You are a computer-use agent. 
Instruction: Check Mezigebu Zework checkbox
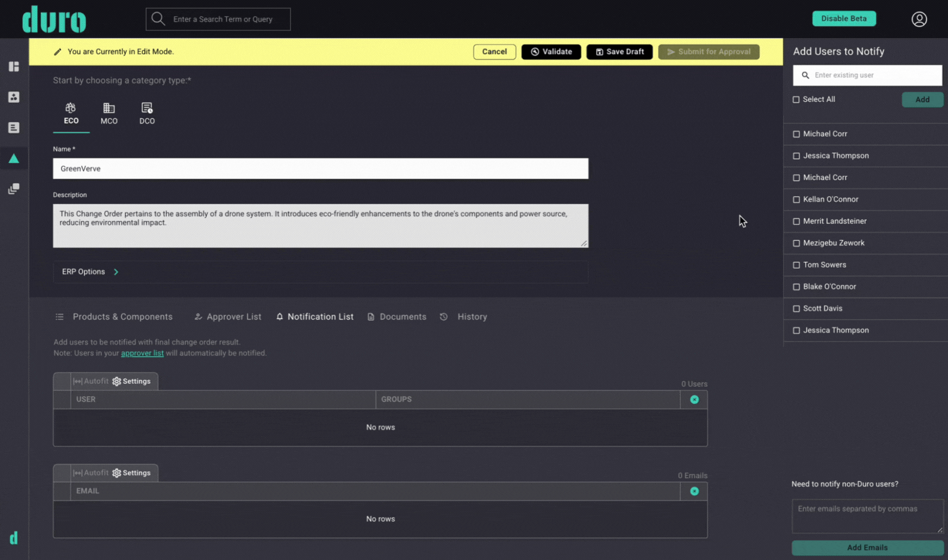pyautogui.click(x=796, y=243)
